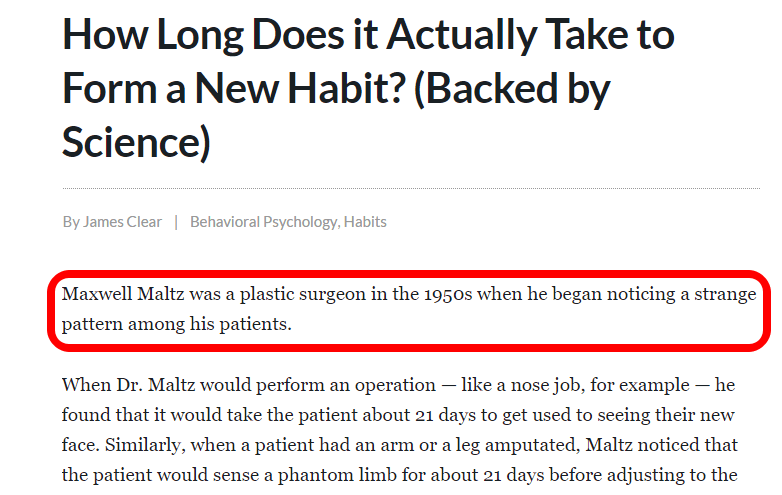Click the word 'Science)' in the headline
The image size is (782, 495).
(136, 142)
